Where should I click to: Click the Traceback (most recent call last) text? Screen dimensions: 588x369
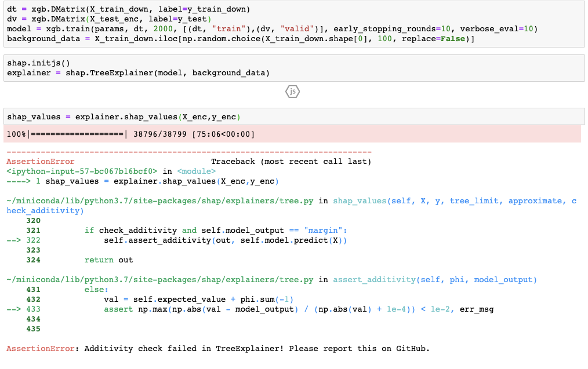tap(292, 161)
